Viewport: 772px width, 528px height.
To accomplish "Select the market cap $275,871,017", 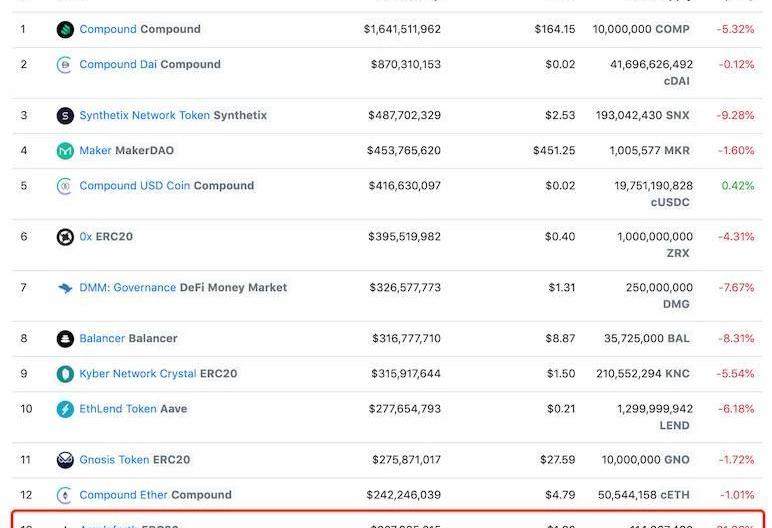I will [406, 460].
